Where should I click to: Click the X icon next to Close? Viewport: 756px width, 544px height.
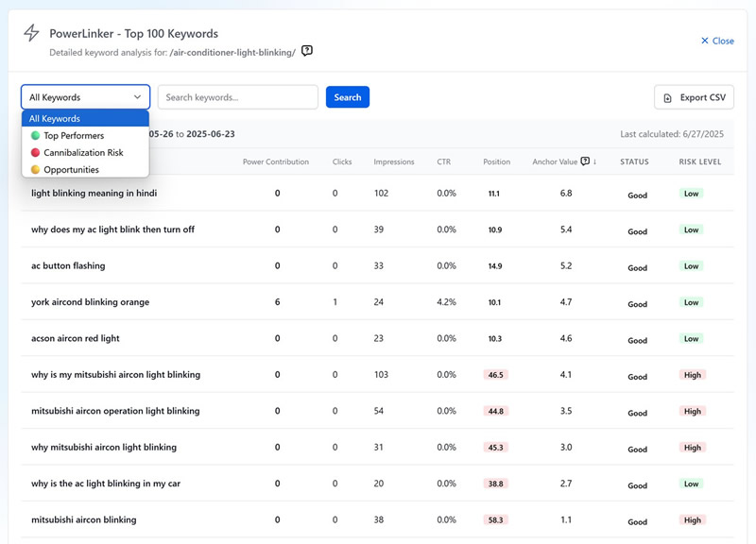point(704,41)
